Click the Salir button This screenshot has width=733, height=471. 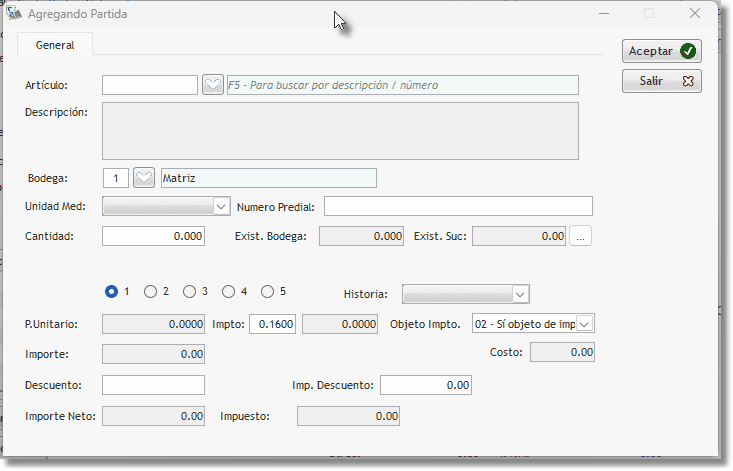click(661, 81)
